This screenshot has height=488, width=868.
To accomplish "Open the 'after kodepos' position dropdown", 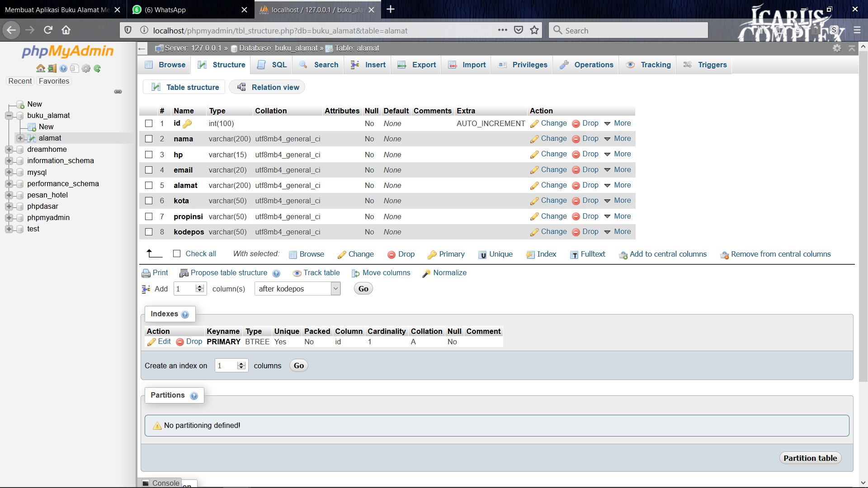I will (298, 289).
